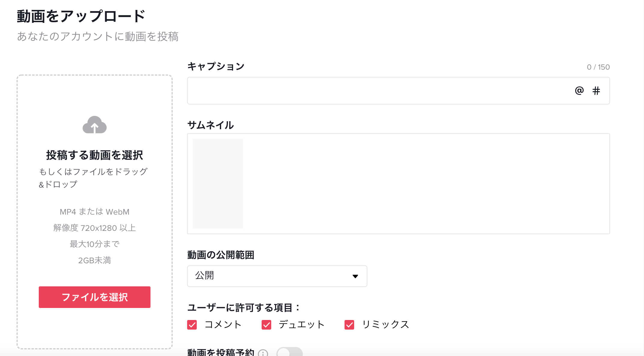
Task: Click into the キャプション input field
Action: [x=378, y=91]
